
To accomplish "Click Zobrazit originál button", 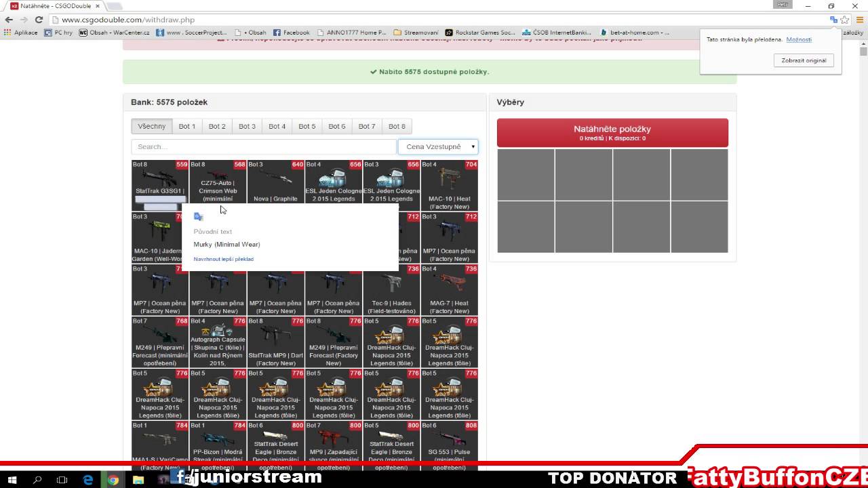I will tap(804, 60).
